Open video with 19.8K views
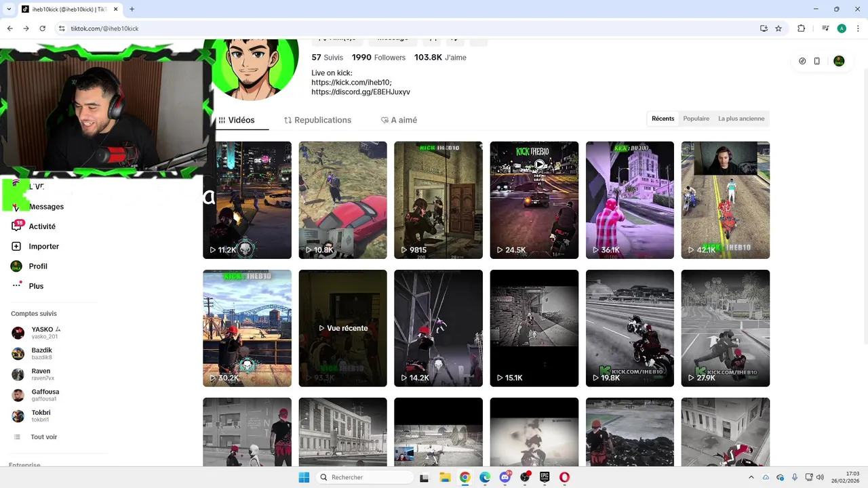The height and width of the screenshot is (488, 868). [x=630, y=328]
